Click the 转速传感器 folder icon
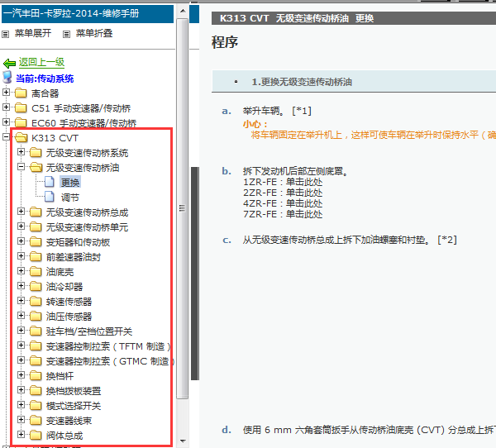496x448 pixels. tap(36, 301)
